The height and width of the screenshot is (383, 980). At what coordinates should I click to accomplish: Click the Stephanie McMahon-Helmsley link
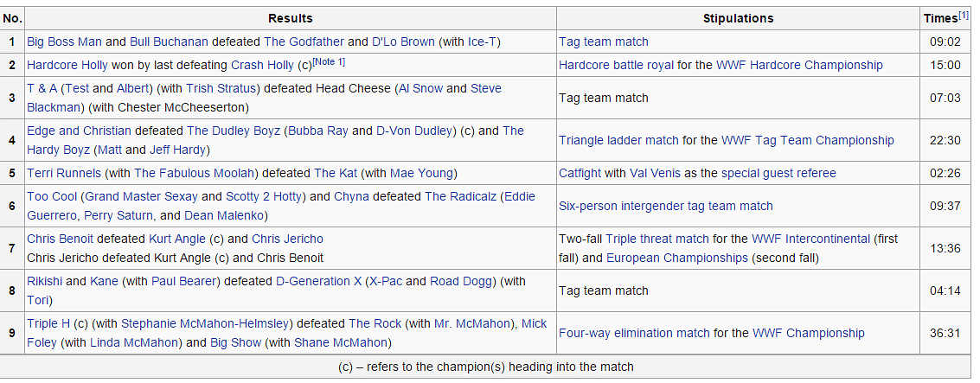(207, 323)
